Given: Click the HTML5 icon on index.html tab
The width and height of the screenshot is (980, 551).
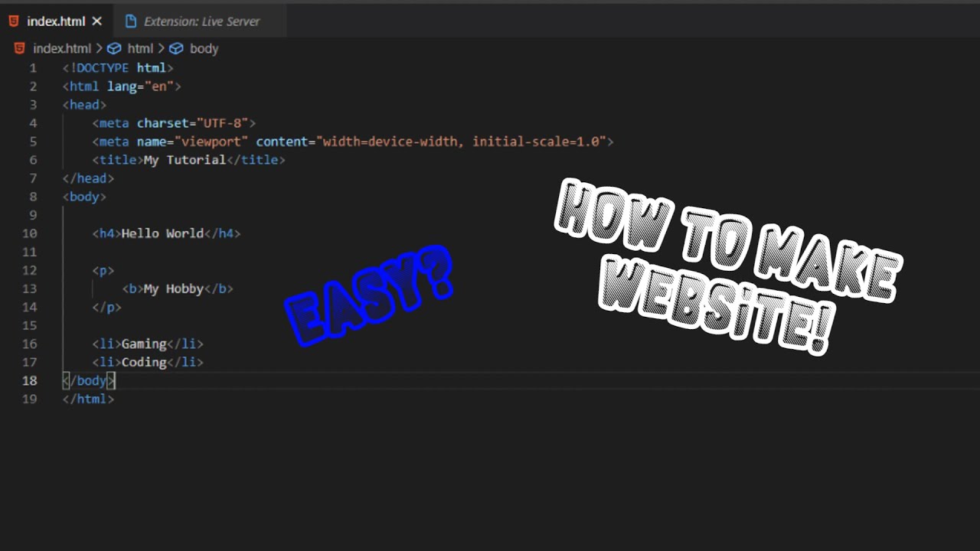Looking at the screenshot, I should (14, 21).
